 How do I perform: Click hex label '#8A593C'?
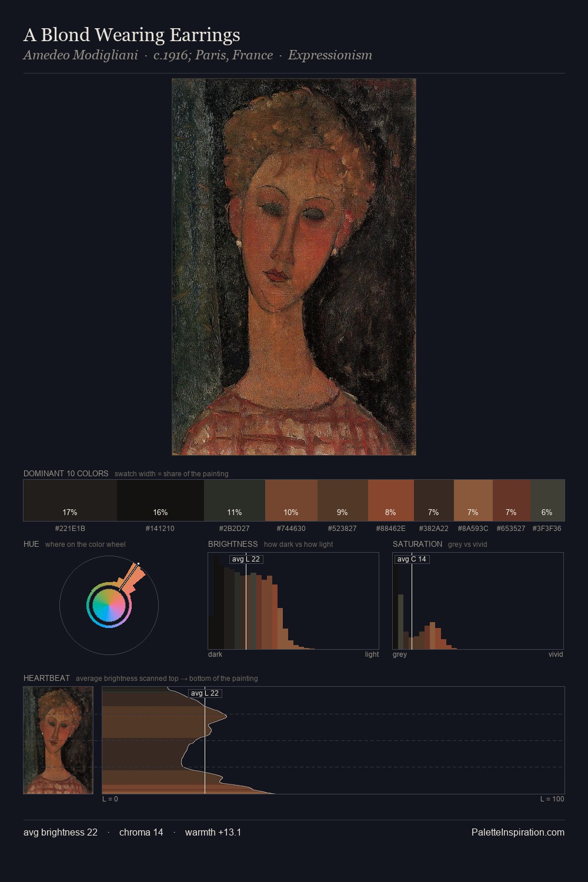click(473, 529)
